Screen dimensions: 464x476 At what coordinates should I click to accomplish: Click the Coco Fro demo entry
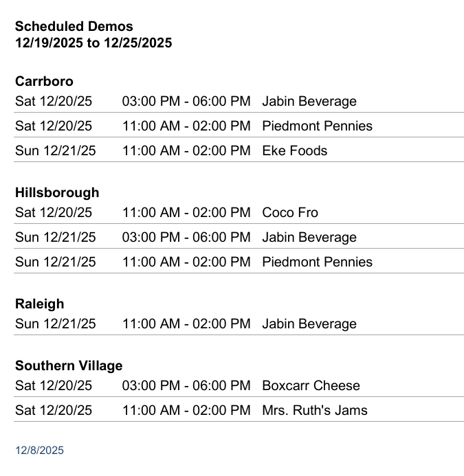(290, 213)
